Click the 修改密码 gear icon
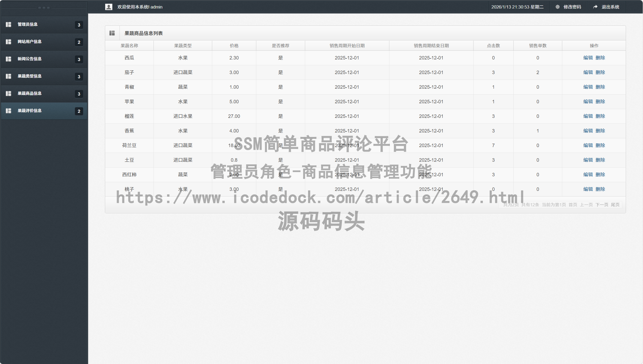The width and height of the screenshot is (643, 364). click(x=558, y=7)
